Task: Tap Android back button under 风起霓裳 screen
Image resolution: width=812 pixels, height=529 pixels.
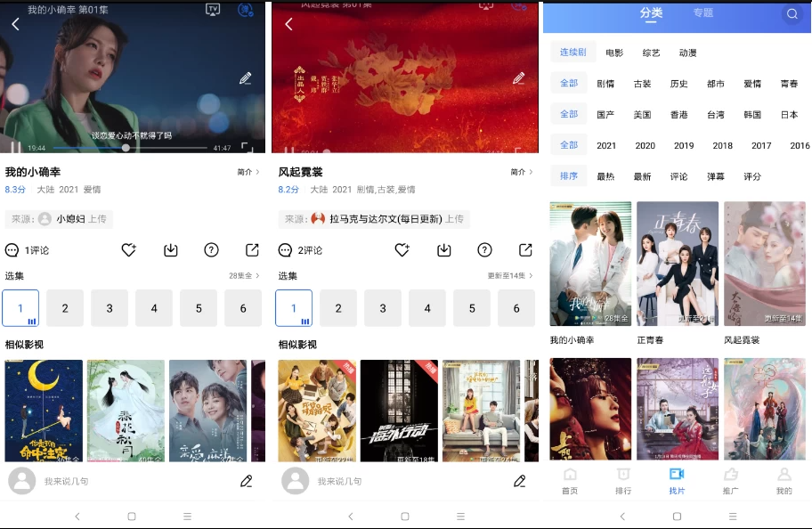Action: pyautogui.click(x=351, y=517)
